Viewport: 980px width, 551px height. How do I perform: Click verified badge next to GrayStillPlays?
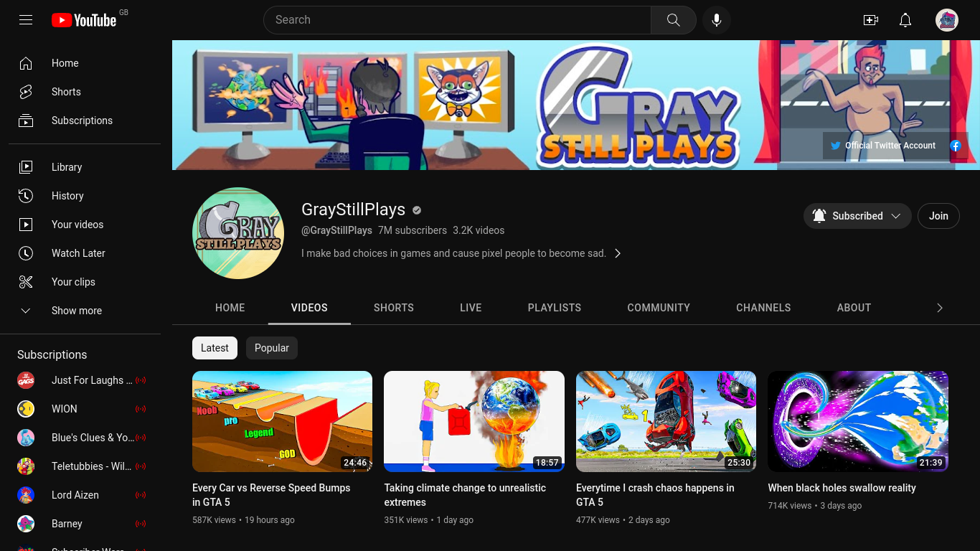(x=417, y=210)
